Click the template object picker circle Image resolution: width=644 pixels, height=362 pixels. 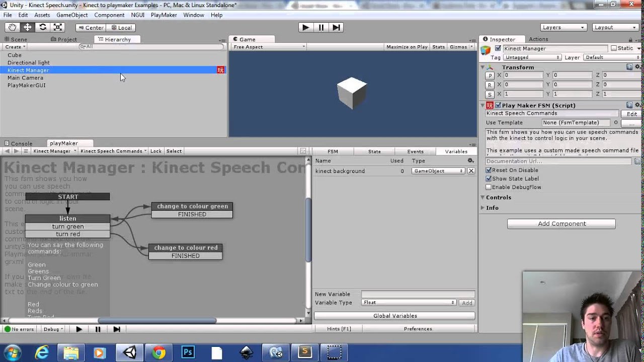[616, 123]
